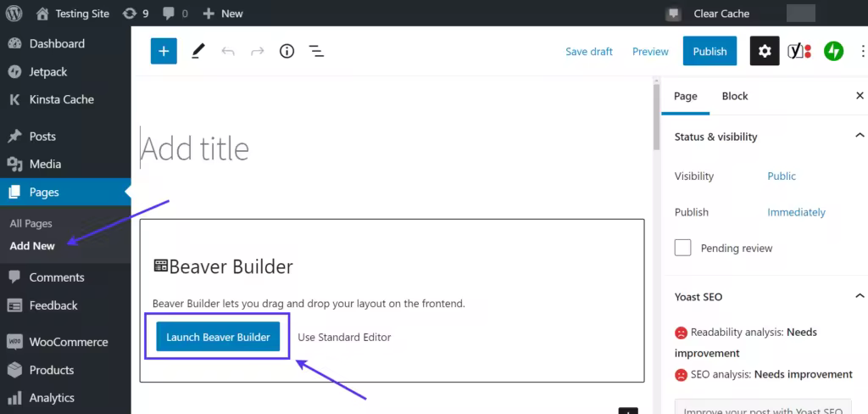Click the Products box icon
The height and width of the screenshot is (414, 868).
(14, 370)
